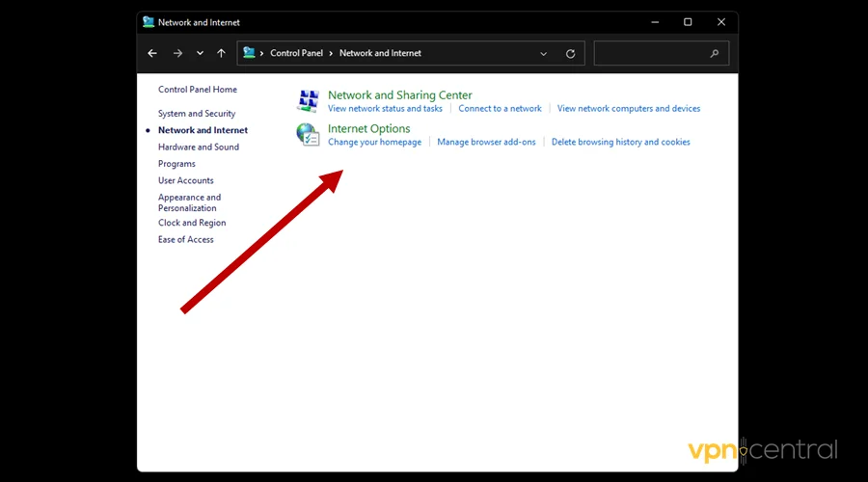The width and height of the screenshot is (868, 482).
Task: Click Connect to a network link
Action: click(x=500, y=109)
